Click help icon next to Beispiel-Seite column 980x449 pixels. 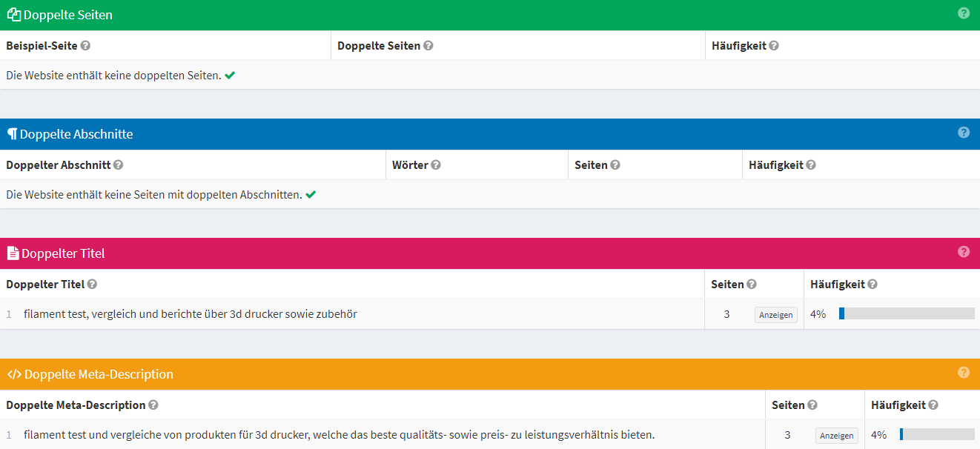85,46
